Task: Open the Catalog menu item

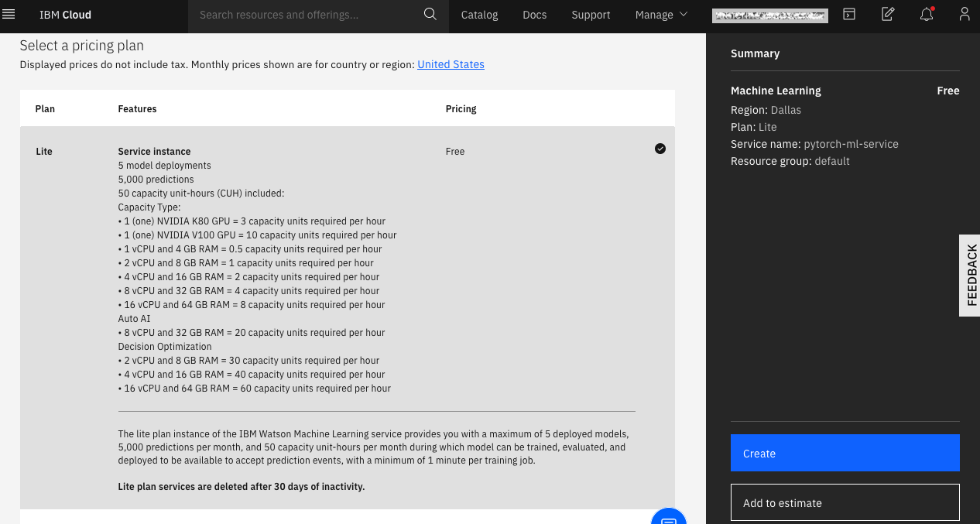Action: (x=479, y=15)
